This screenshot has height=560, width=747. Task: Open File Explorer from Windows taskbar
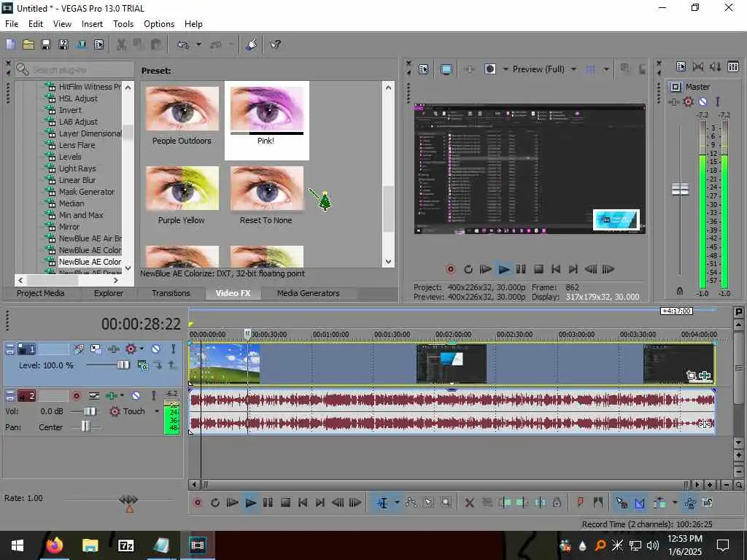pos(90,545)
